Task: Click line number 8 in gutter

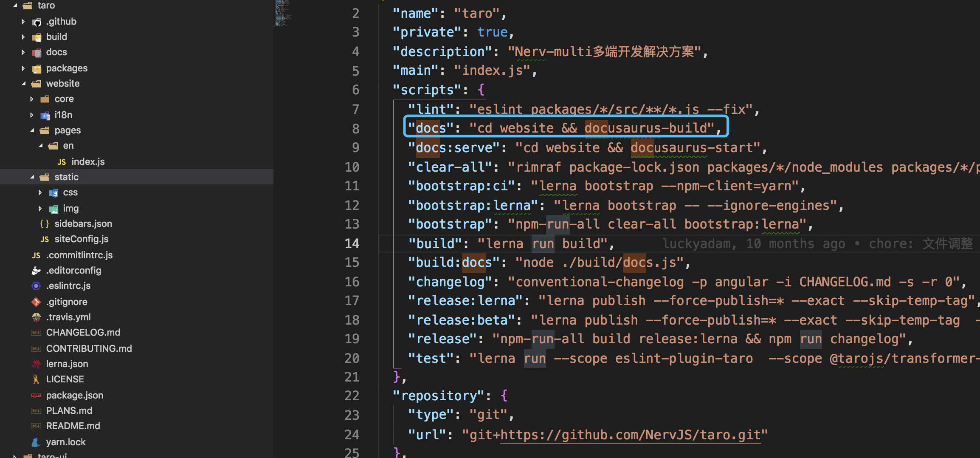Action: tap(356, 129)
